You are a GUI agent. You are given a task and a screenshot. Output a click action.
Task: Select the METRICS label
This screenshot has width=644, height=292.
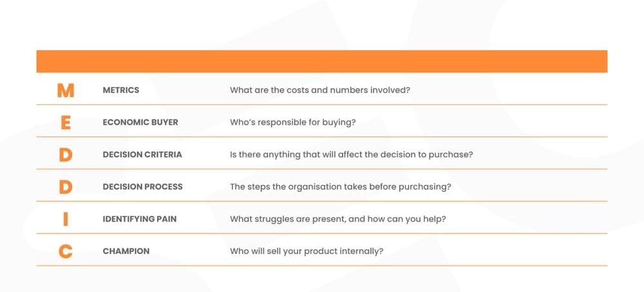[120, 90]
